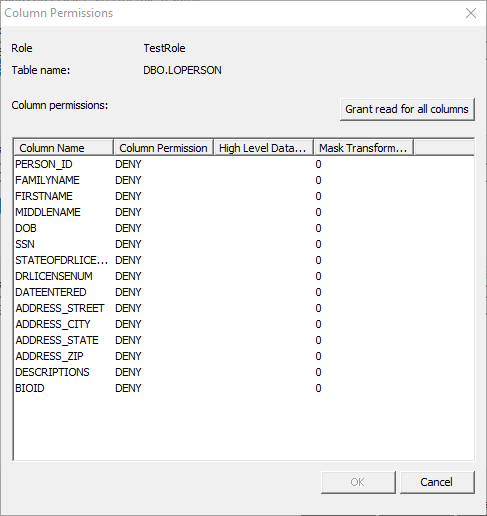Image resolution: width=487 pixels, height=516 pixels.
Task: Select the SSN row
Action: [244, 244]
